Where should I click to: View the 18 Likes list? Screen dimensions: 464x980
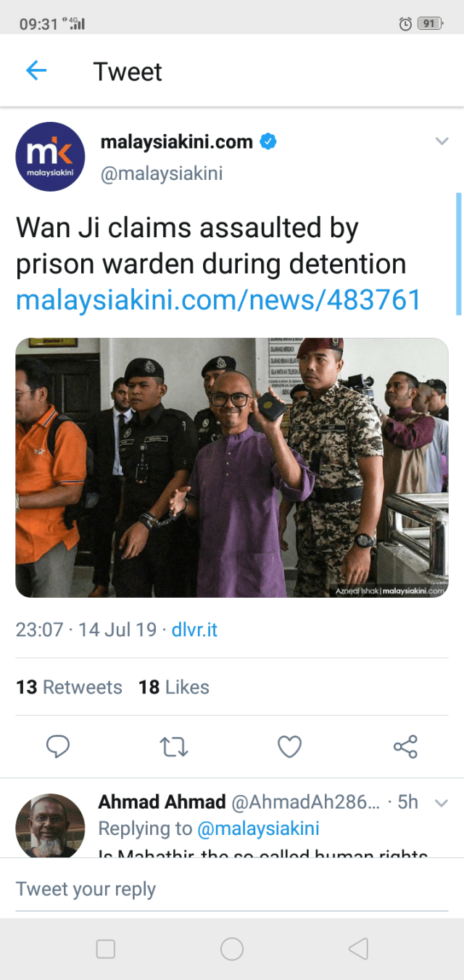[x=174, y=687]
